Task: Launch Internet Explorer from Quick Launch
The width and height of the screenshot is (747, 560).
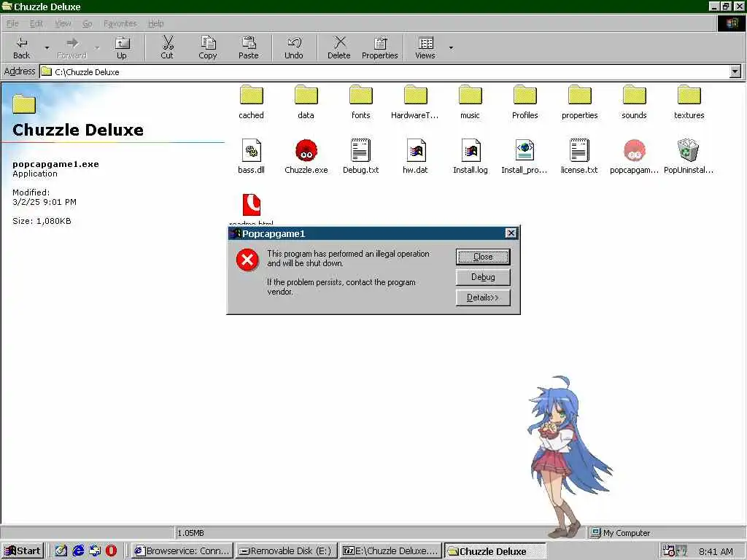Action: (78, 551)
